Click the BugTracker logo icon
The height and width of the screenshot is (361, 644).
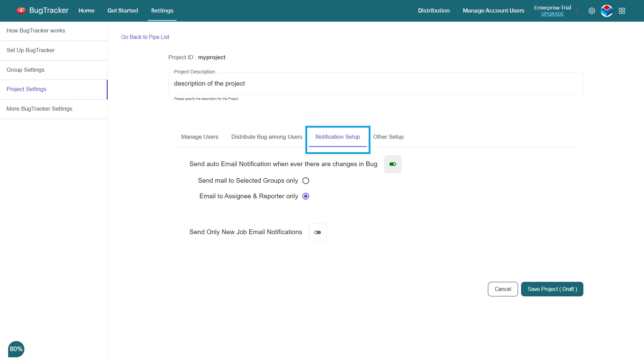[21, 10]
